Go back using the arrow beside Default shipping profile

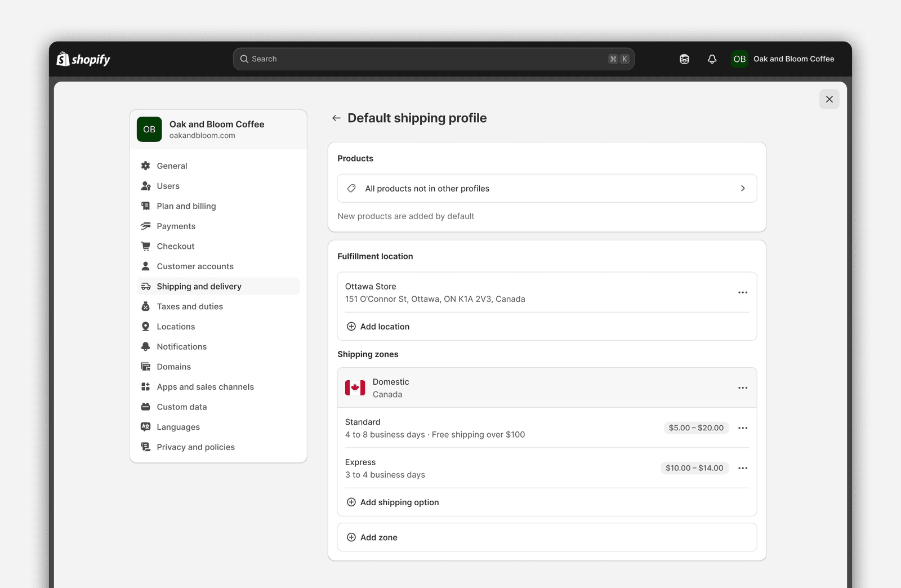(336, 118)
